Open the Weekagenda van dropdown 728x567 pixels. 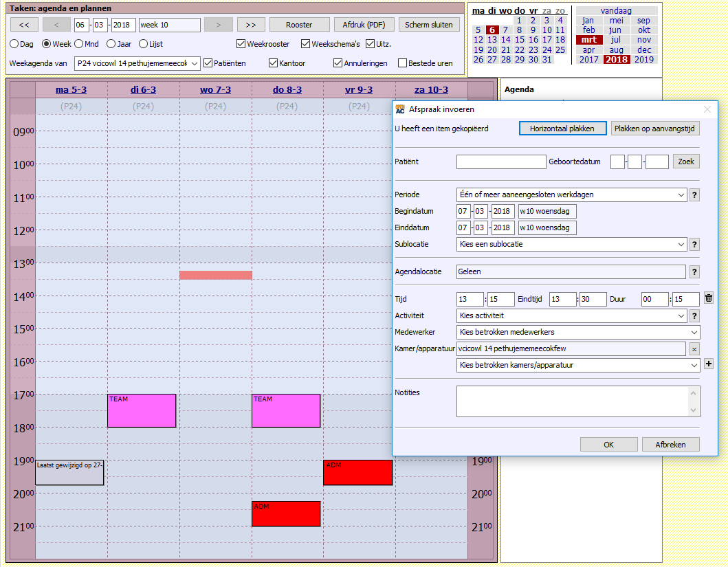(x=139, y=63)
